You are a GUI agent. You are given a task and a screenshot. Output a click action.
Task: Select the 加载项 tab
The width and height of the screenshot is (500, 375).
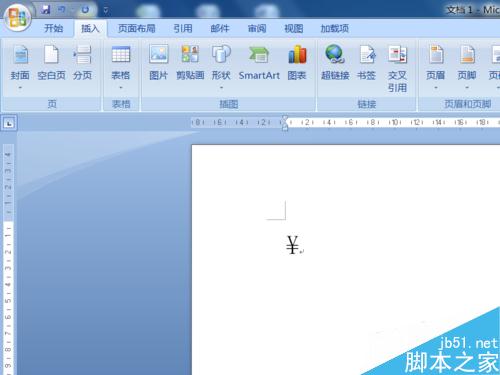(x=335, y=28)
